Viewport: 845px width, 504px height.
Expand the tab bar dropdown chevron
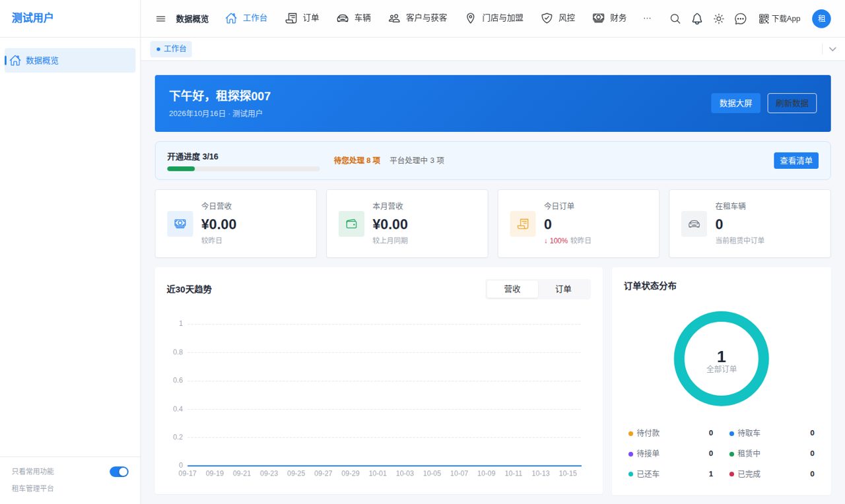832,49
